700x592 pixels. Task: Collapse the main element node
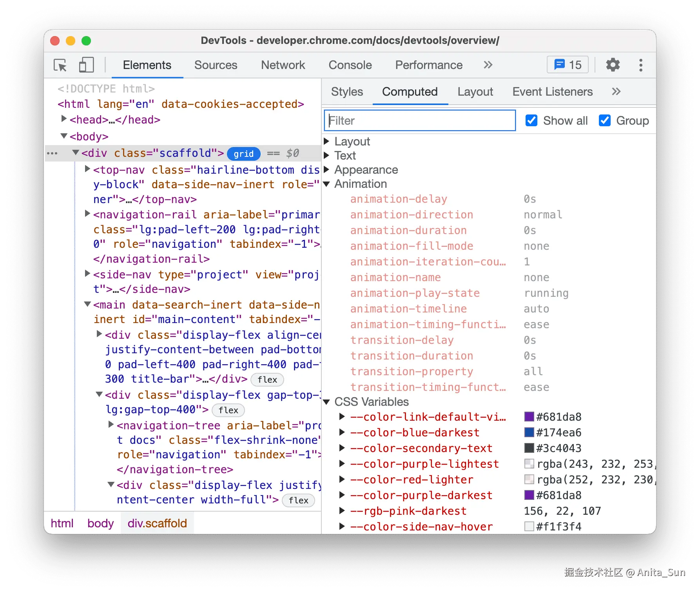pos(88,304)
